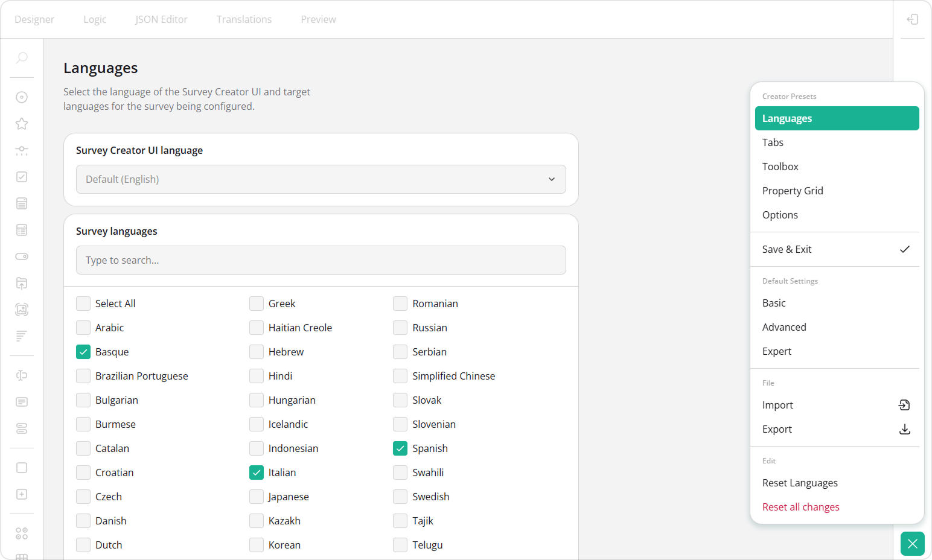Uncheck the Basque language checkbox

[83, 351]
